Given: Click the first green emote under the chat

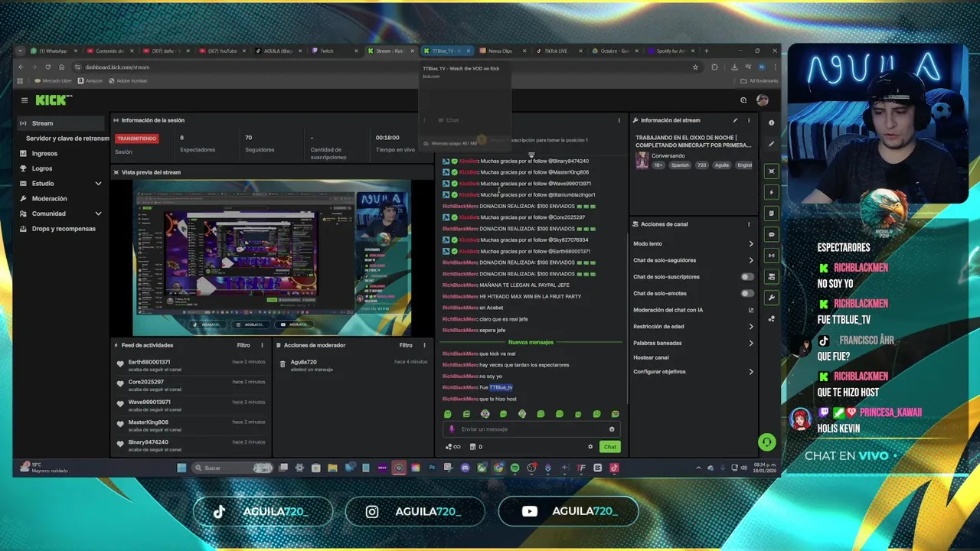Looking at the screenshot, I should 448,414.
